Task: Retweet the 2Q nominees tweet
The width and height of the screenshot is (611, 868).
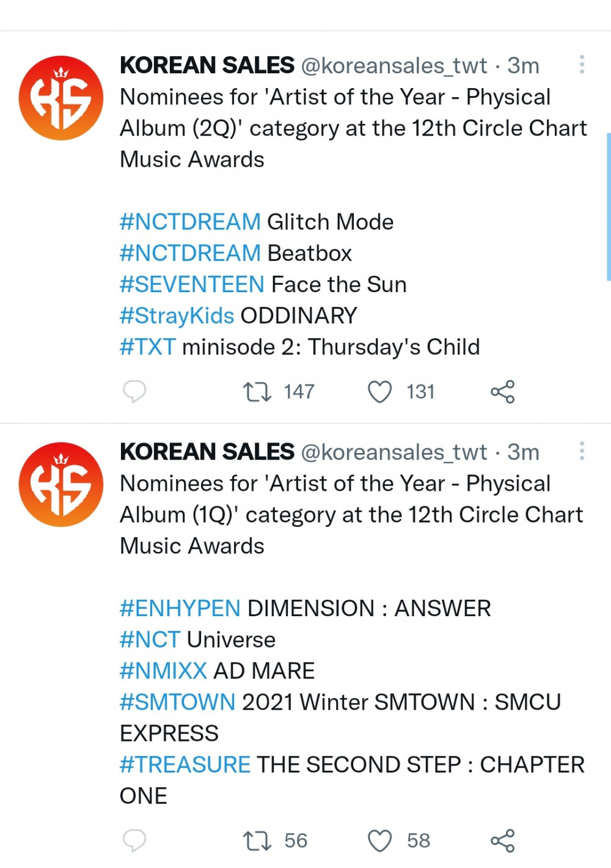Action: [257, 391]
